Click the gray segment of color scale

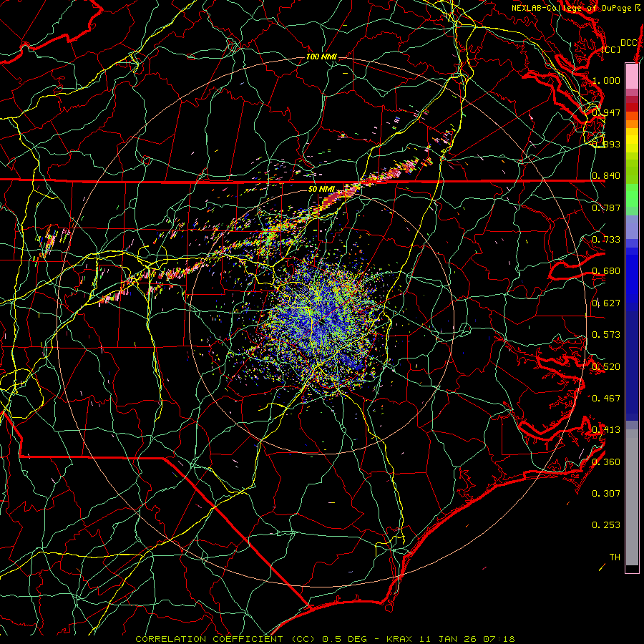632,497
